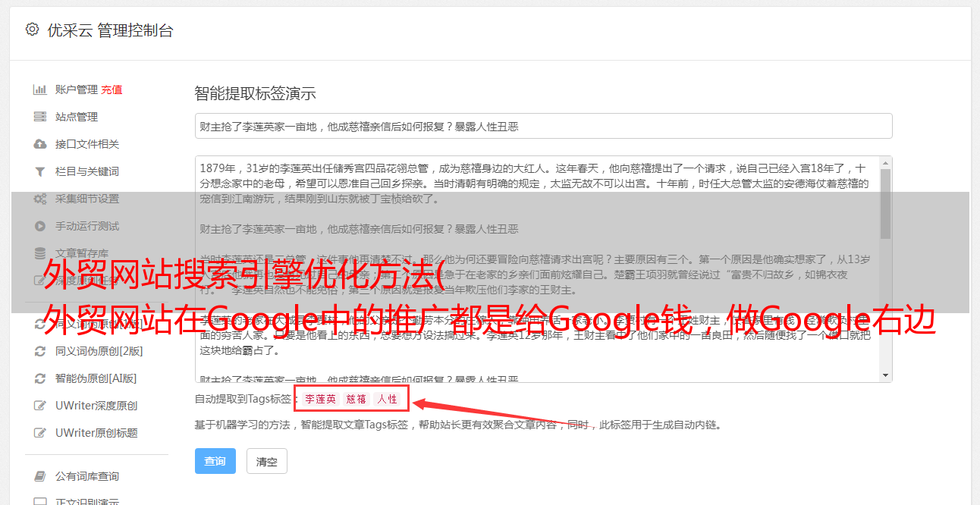Open the 账户管理 sidebar item
The width and height of the screenshot is (980, 505).
tap(77, 89)
